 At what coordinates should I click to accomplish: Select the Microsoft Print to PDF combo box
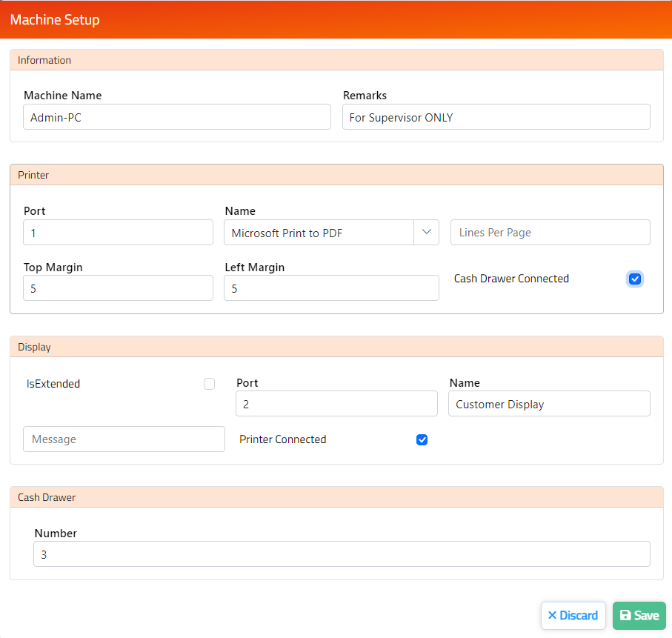pyautogui.click(x=319, y=232)
